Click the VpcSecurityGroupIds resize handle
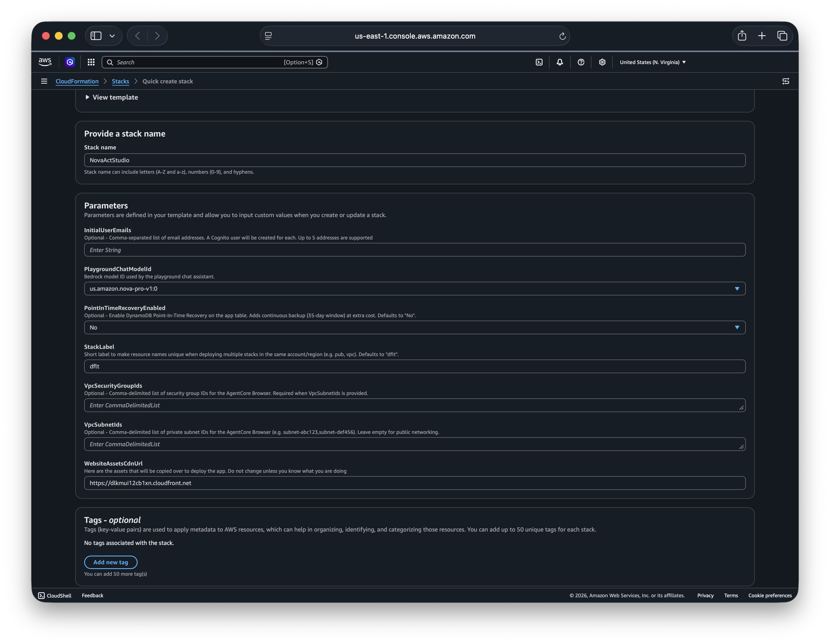 pyautogui.click(x=741, y=408)
